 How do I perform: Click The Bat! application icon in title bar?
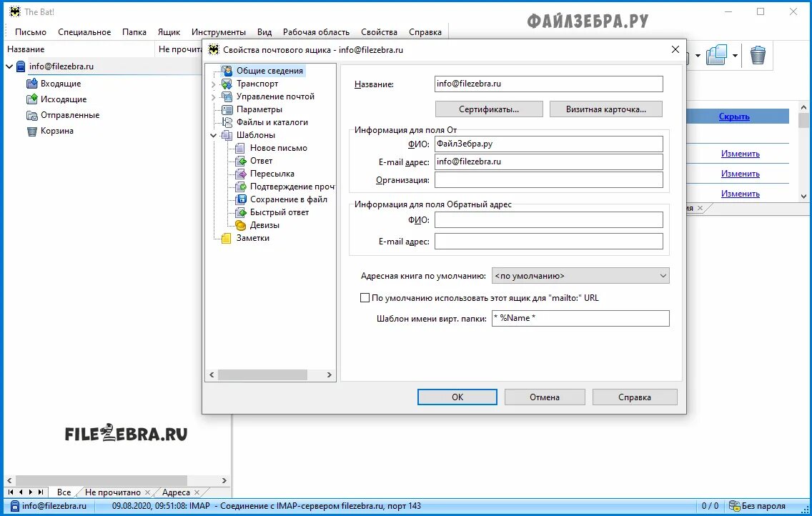coord(14,11)
